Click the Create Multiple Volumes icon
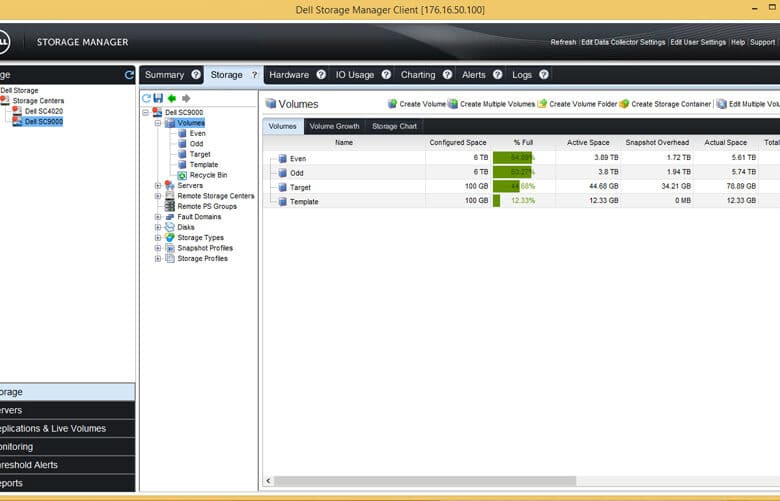The image size is (780, 501). [x=453, y=103]
